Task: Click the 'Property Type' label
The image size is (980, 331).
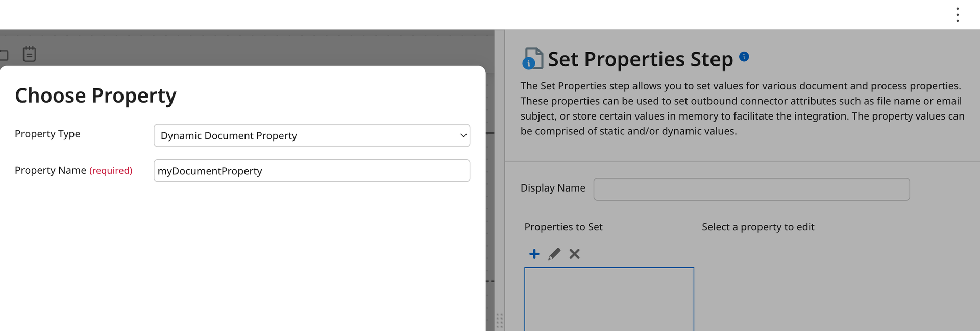Action: pos(47,134)
